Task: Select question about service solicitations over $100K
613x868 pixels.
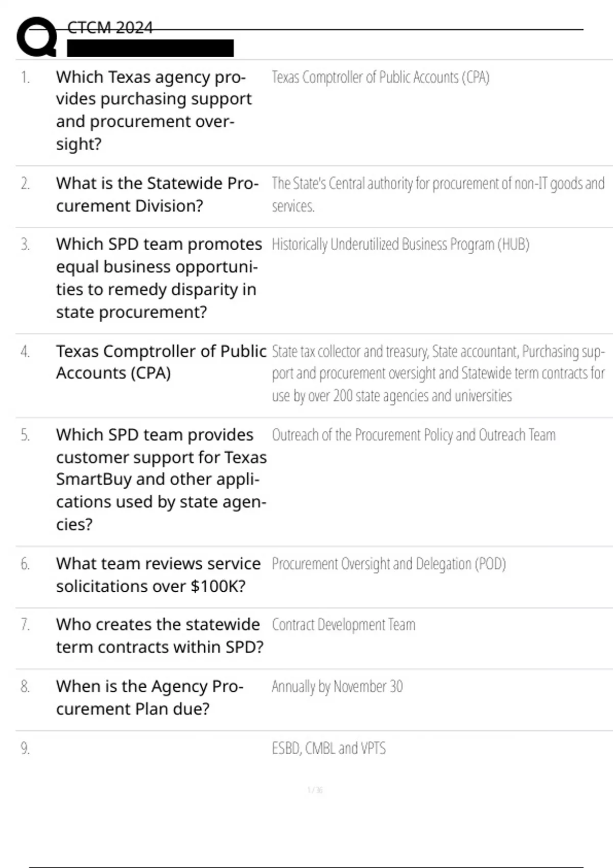Action: [x=158, y=574]
